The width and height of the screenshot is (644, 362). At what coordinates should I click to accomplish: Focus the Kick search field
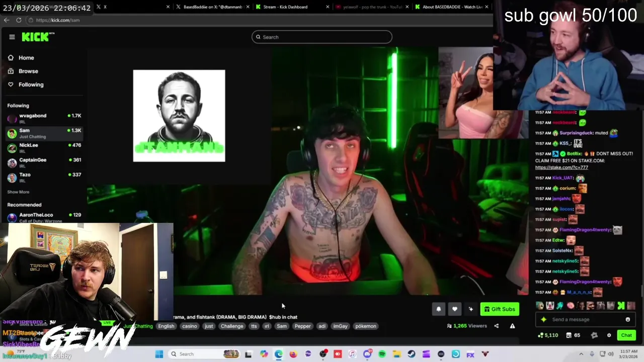[x=322, y=37]
